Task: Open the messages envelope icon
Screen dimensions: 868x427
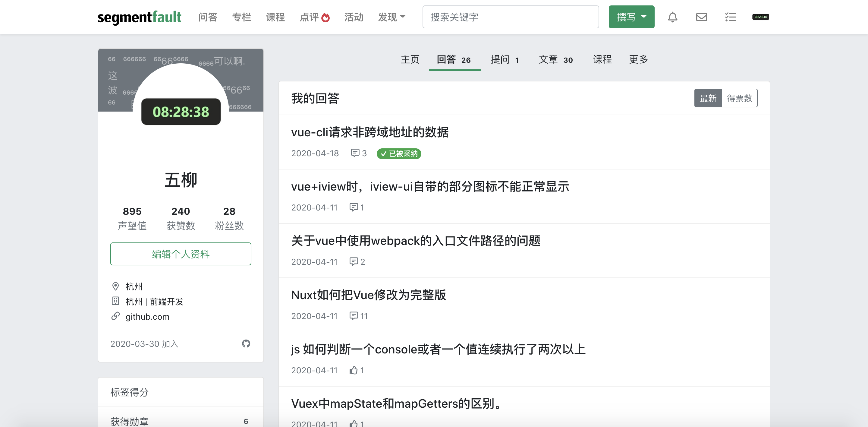Action: pos(701,17)
